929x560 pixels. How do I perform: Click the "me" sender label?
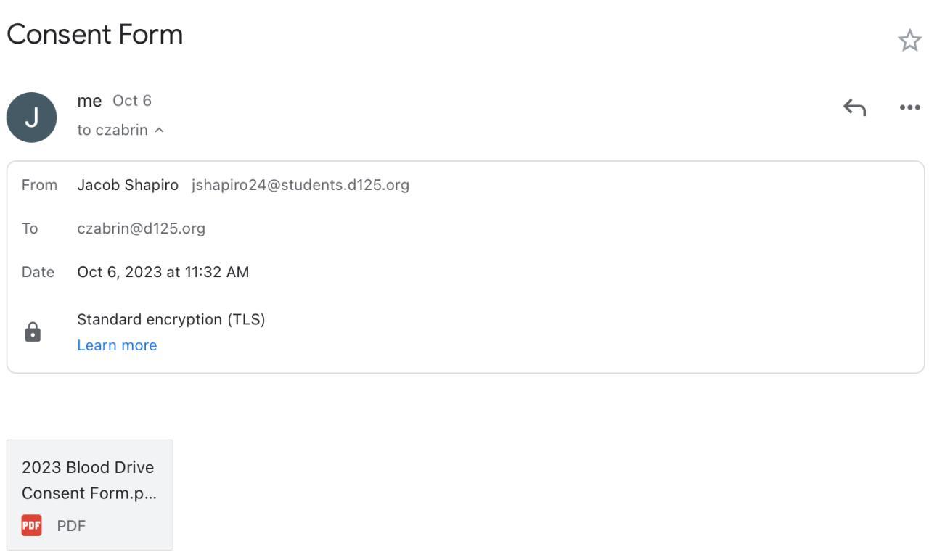89,101
